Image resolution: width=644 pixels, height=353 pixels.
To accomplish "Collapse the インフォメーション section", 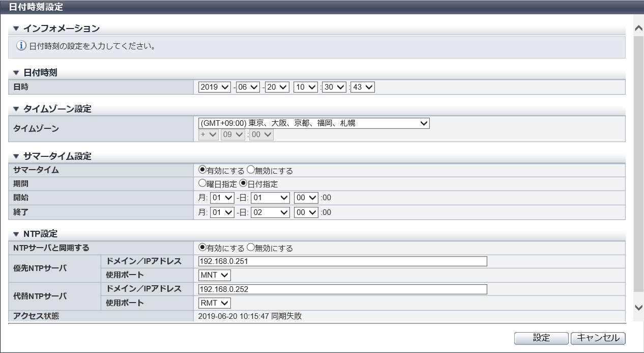I will click(x=16, y=29).
